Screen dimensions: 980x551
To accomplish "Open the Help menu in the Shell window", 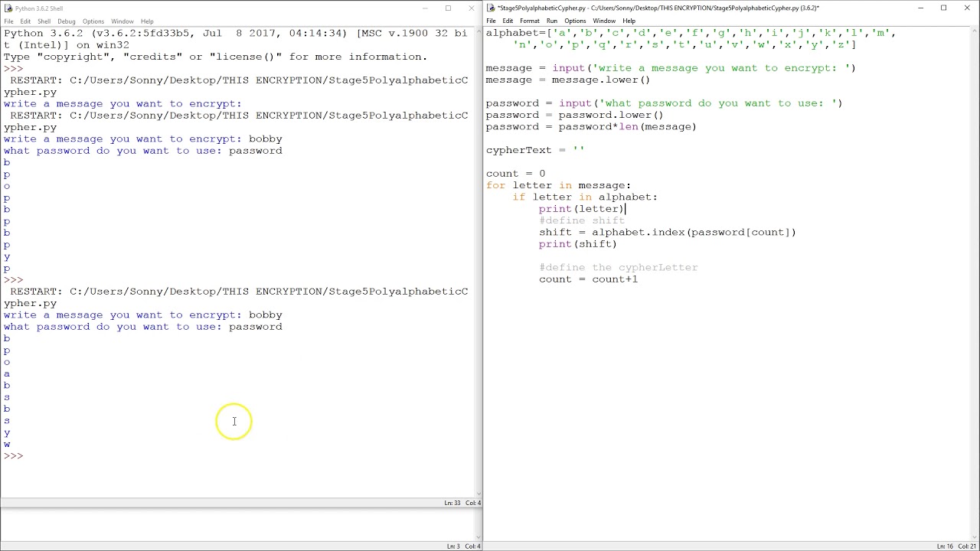I will pyautogui.click(x=147, y=21).
